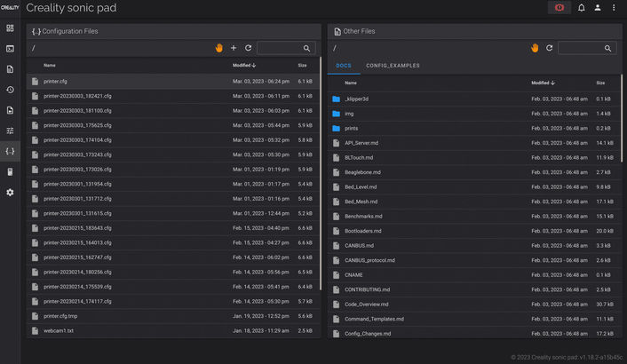This screenshot has width=627, height=364.
Task: Click the hand icon in Configuration Files
Action: click(218, 48)
